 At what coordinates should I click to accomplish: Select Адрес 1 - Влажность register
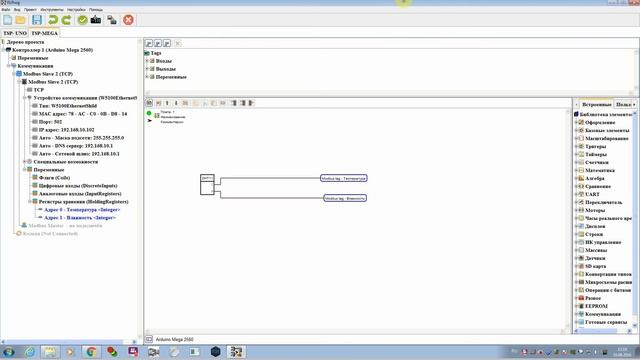coord(80,218)
